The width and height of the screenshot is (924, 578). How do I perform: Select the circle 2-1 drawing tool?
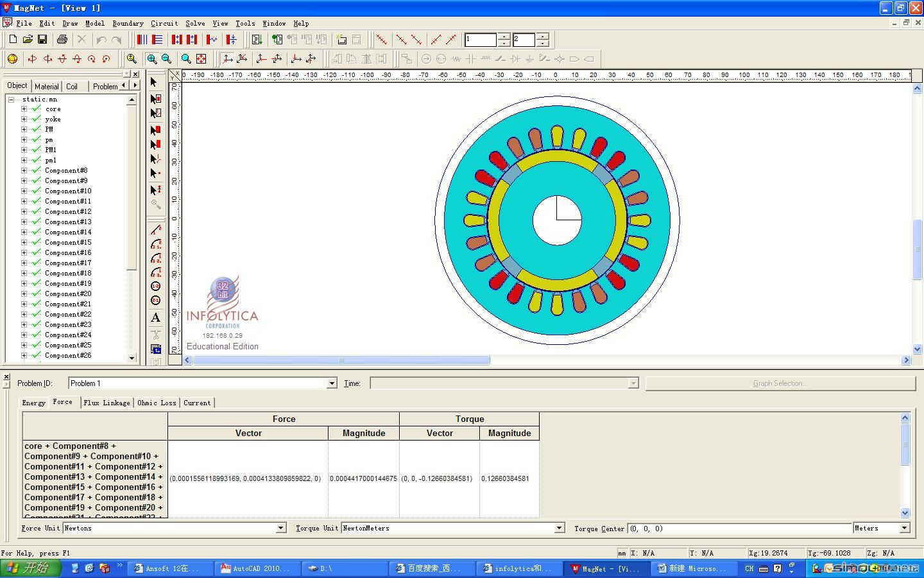point(155,301)
